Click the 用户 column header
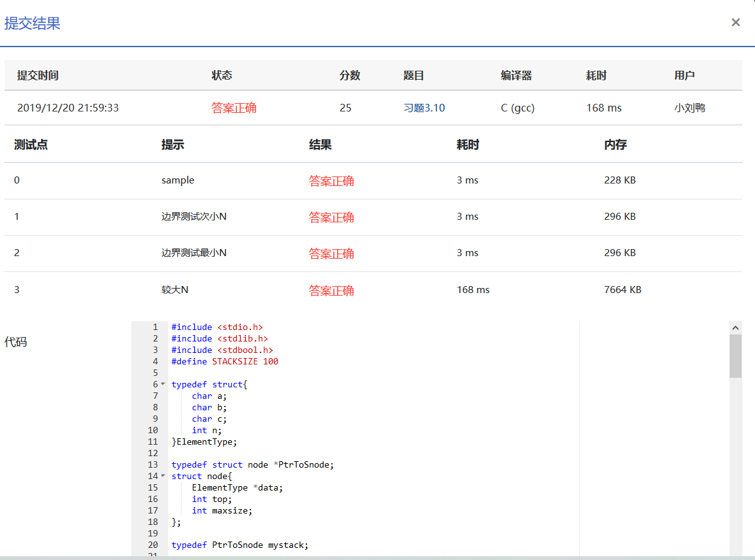 (684, 76)
